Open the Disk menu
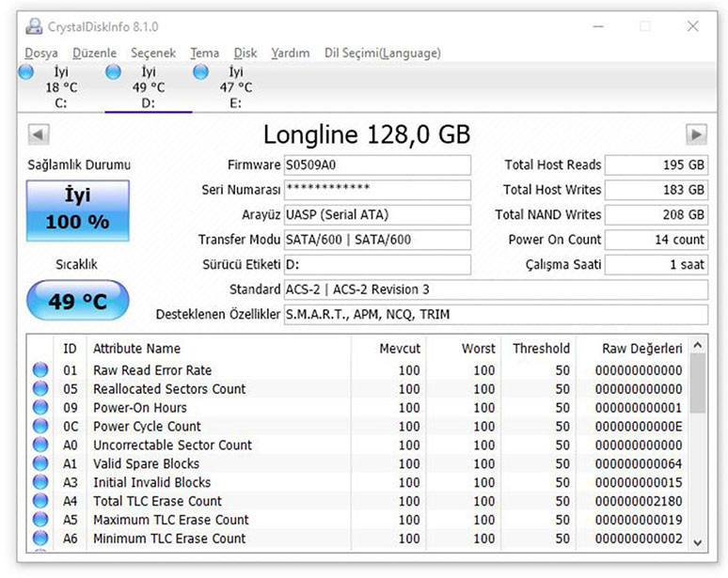The width and height of the screenshot is (728, 578). click(245, 54)
